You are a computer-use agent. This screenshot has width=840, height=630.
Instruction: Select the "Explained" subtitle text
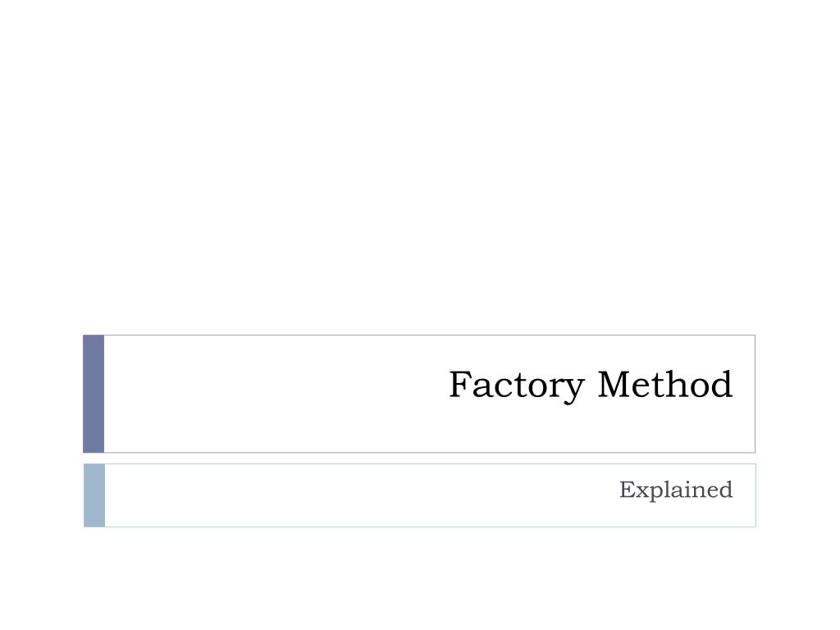point(676,491)
